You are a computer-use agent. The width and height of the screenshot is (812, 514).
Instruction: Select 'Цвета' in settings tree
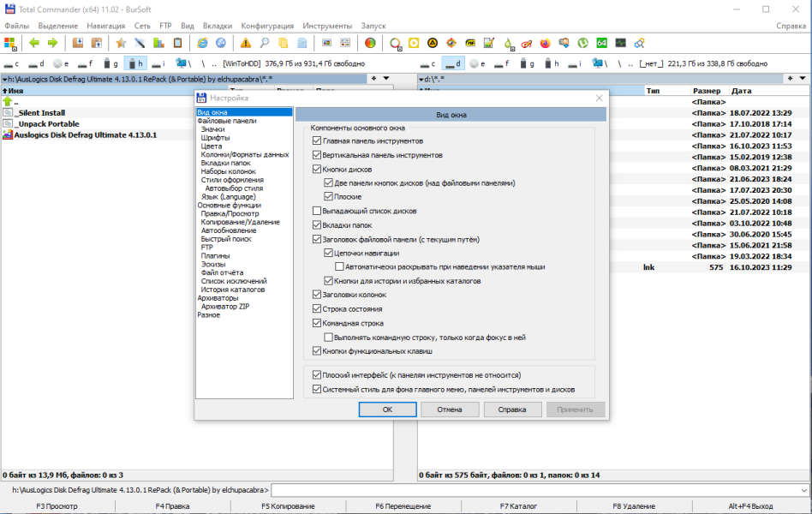(212, 146)
